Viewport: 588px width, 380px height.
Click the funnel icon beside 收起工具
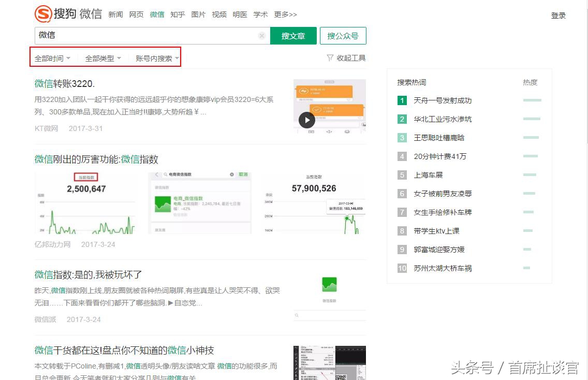pyautogui.click(x=330, y=58)
